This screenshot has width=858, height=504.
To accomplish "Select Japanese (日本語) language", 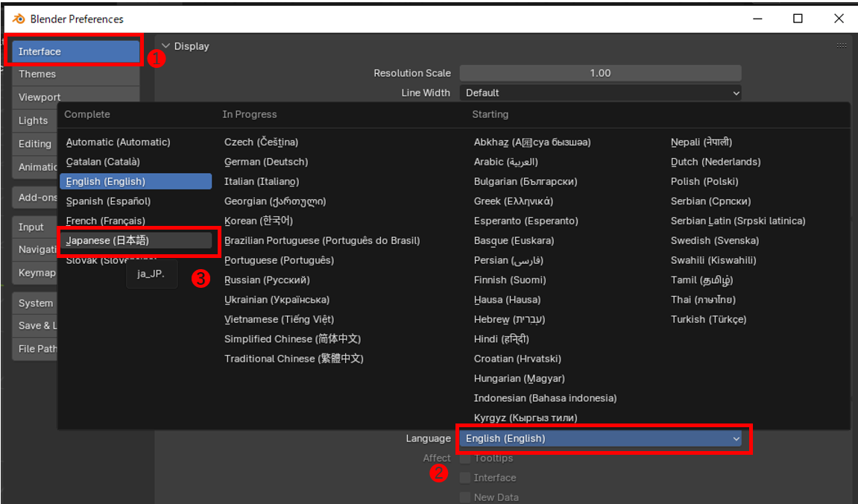I will click(x=136, y=240).
